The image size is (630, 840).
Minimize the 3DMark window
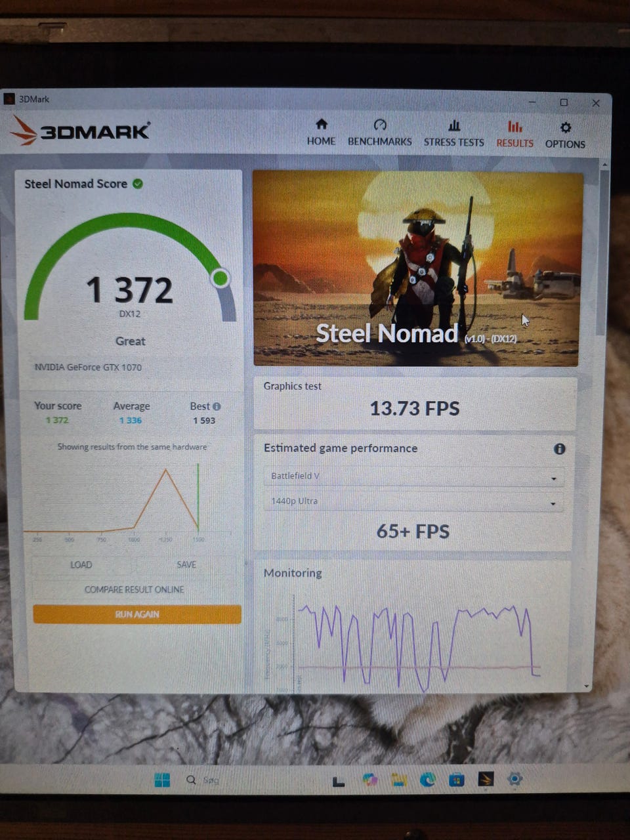(533, 102)
